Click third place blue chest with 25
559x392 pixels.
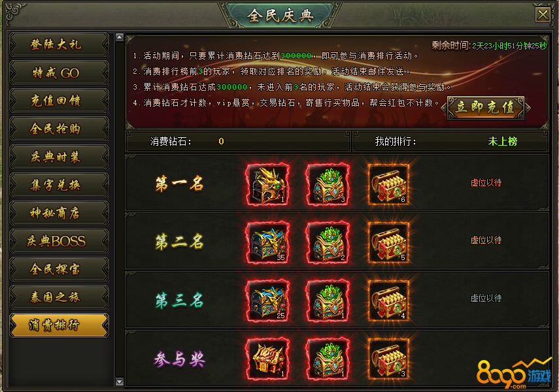point(268,301)
